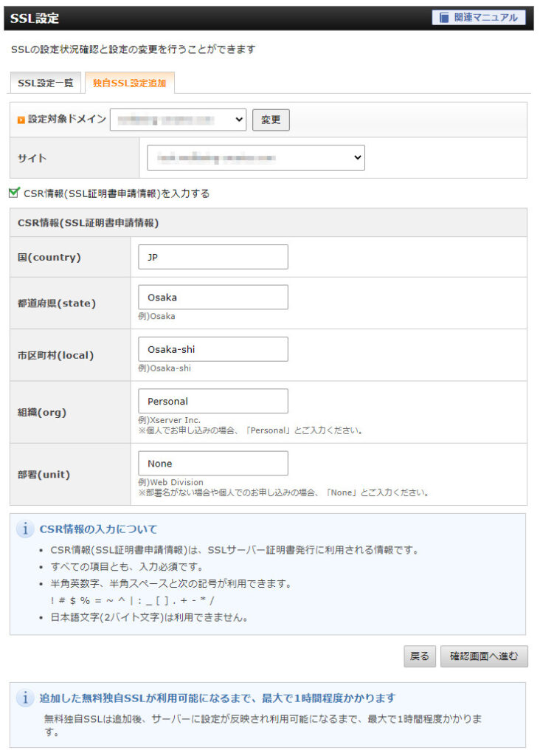Focus the 市区町村(local) input with Osaka-shi
540x756 pixels.
(213, 349)
